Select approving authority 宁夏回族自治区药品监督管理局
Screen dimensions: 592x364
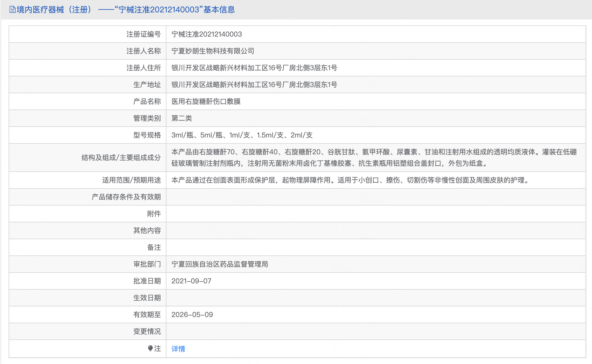220,264
